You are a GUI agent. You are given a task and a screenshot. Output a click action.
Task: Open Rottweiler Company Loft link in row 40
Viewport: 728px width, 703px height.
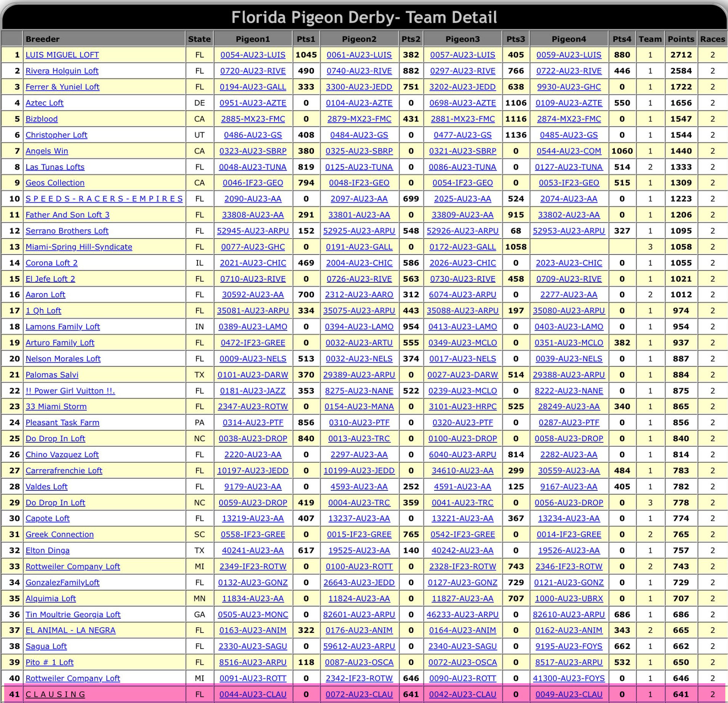(x=73, y=678)
